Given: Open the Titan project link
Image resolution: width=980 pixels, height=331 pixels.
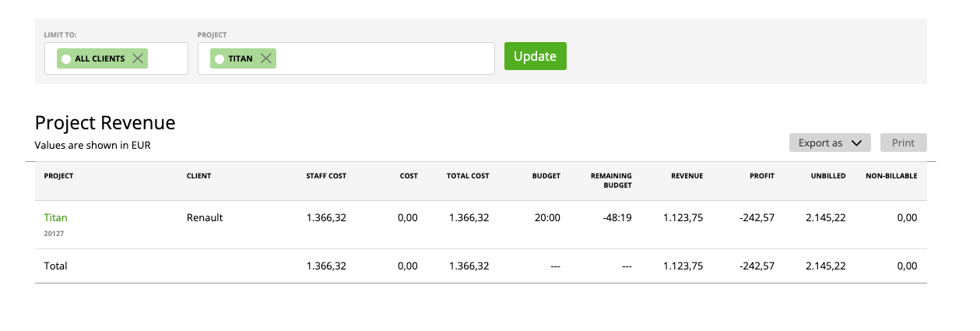Looking at the screenshot, I should point(55,217).
